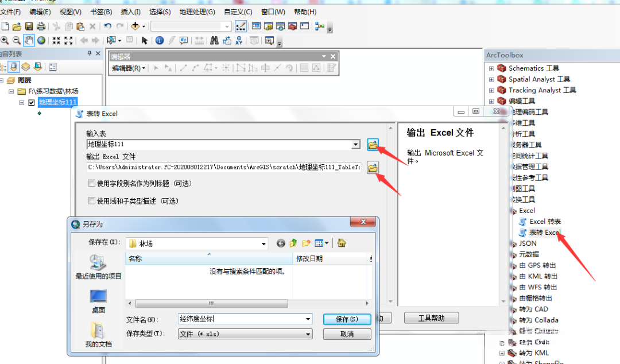Enable 使用字段别名作为列标题 option

pos(91,184)
